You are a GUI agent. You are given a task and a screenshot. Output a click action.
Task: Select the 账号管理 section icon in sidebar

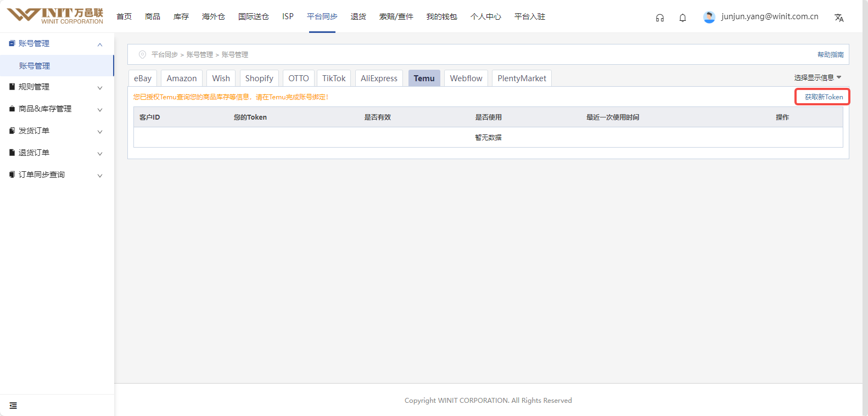tap(12, 43)
